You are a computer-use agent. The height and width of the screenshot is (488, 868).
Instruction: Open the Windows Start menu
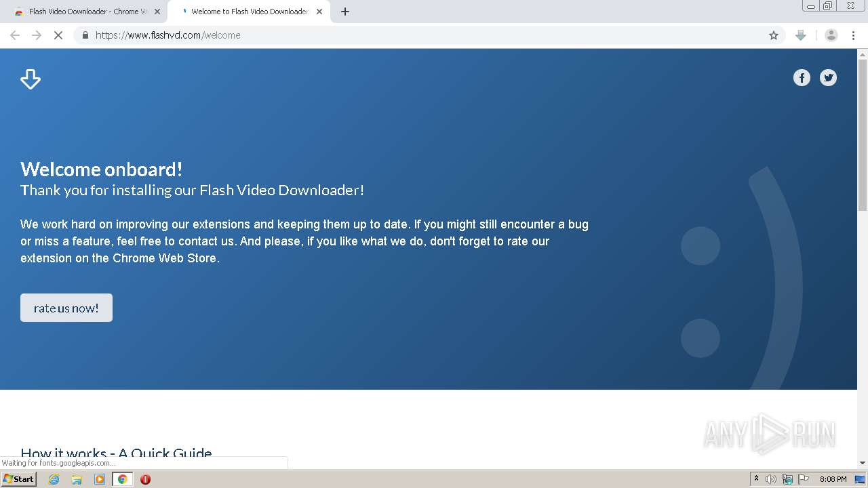[x=19, y=479]
